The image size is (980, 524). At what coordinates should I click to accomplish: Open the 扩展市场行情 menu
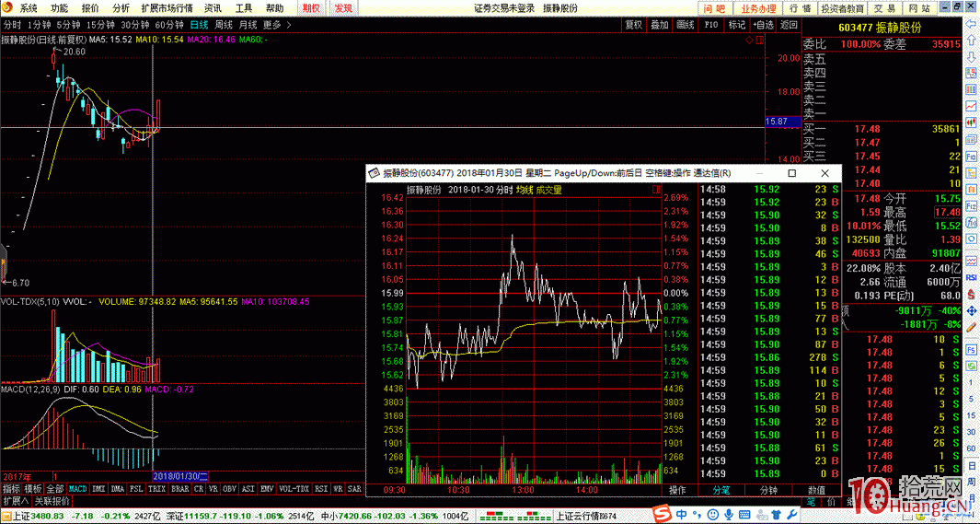coord(167,8)
